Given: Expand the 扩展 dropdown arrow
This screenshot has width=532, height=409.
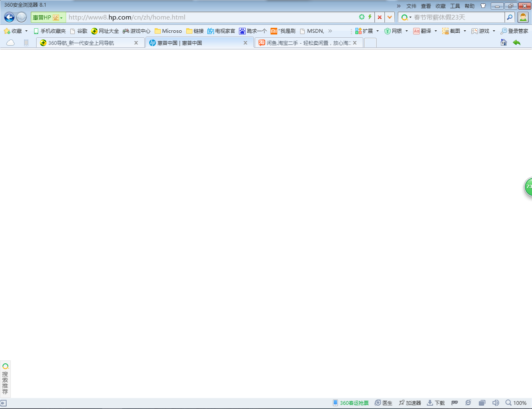Looking at the screenshot, I should point(377,31).
